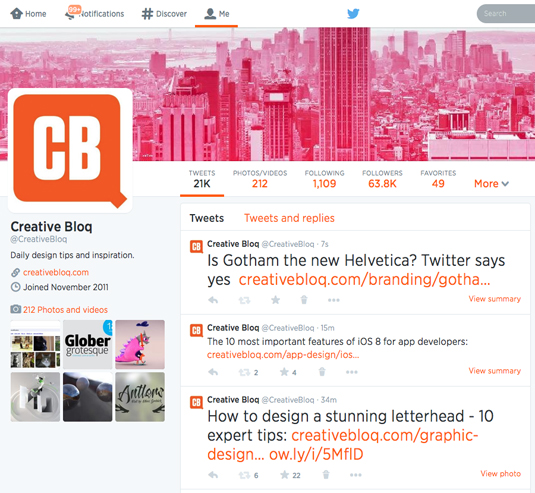Click the 99+ notifications badge
535x493 pixels.
coord(74,9)
